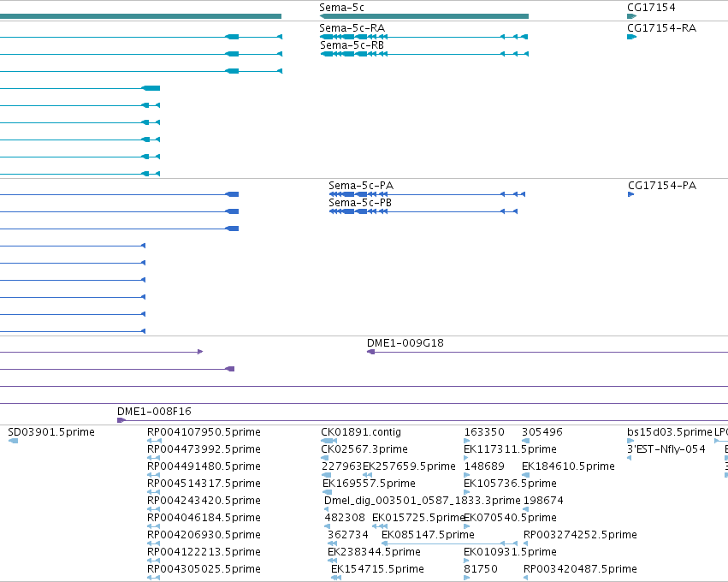This screenshot has height=582, width=728.
Task: Open the 362734 feature label
Action: pyautogui.click(x=348, y=535)
